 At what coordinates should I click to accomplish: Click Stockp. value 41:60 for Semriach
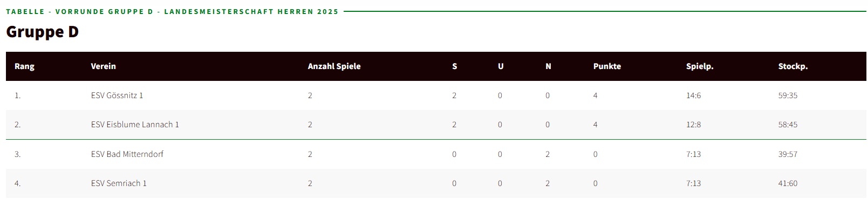(788, 183)
